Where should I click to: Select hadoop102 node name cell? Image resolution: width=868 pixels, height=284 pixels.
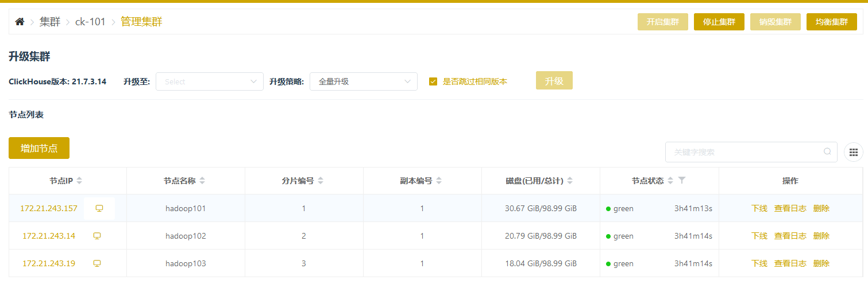click(x=186, y=236)
